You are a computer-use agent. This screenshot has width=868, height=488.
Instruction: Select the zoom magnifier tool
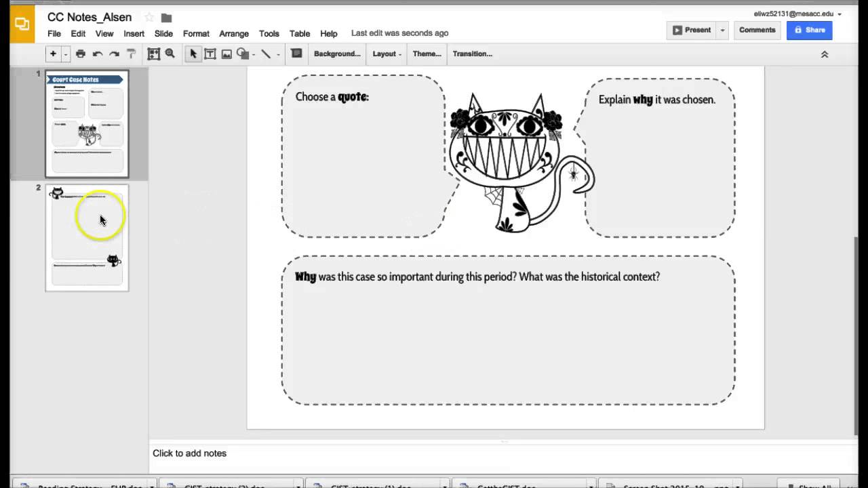170,54
